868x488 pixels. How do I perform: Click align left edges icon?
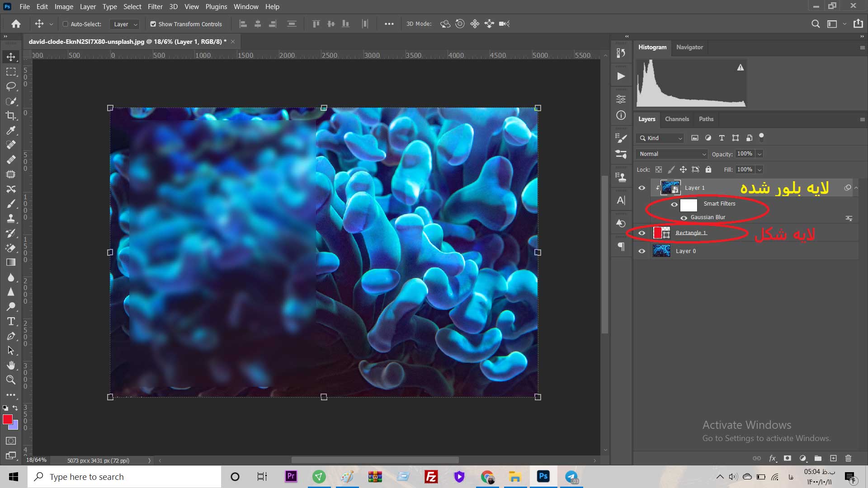coord(243,24)
